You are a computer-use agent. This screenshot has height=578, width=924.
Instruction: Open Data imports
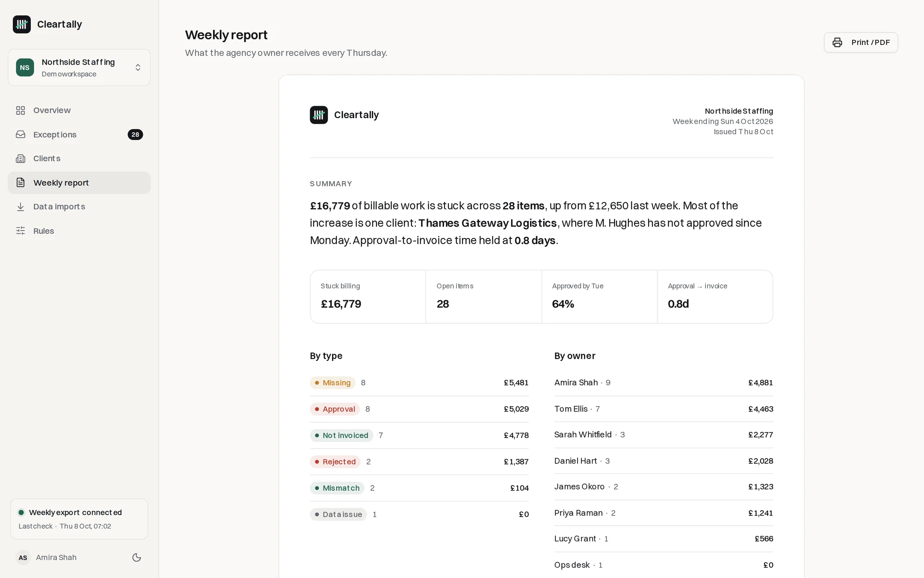[79, 207]
